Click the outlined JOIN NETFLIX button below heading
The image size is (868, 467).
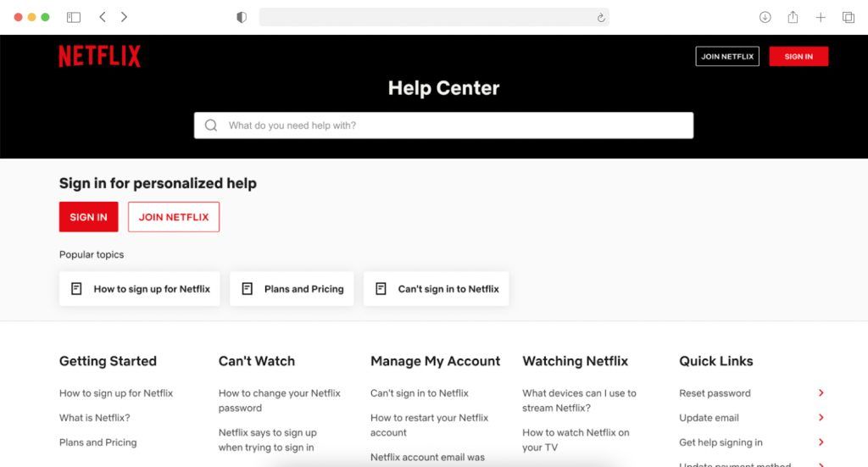[x=174, y=217]
